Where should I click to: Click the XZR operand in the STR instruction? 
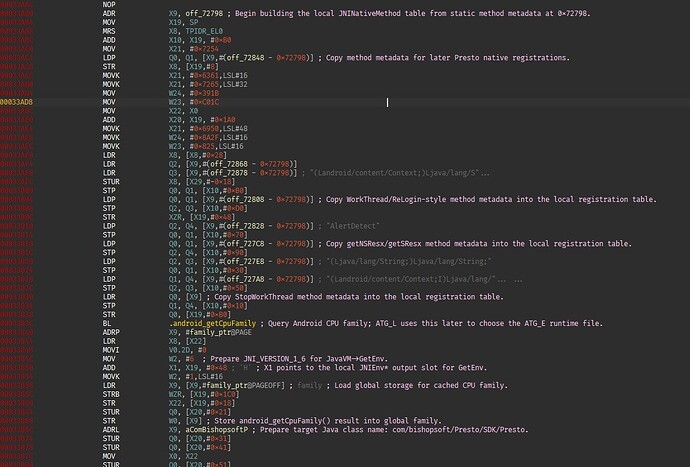pyautogui.click(x=175, y=217)
